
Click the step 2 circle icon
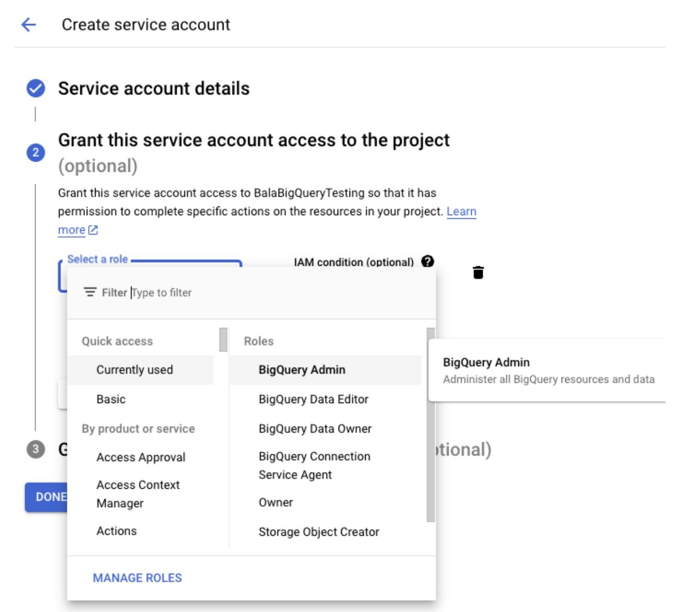pyautogui.click(x=36, y=152)
